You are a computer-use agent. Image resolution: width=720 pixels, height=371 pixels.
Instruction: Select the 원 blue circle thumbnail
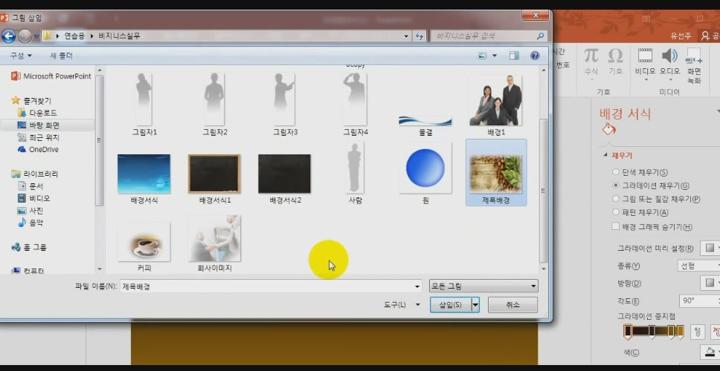425,174
